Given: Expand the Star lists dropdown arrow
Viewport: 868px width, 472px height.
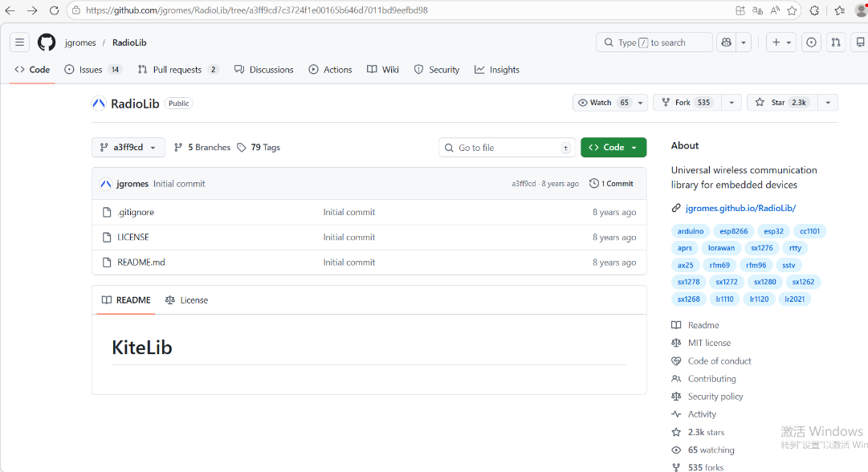Looking at the screenshot, I should (828, 103).
